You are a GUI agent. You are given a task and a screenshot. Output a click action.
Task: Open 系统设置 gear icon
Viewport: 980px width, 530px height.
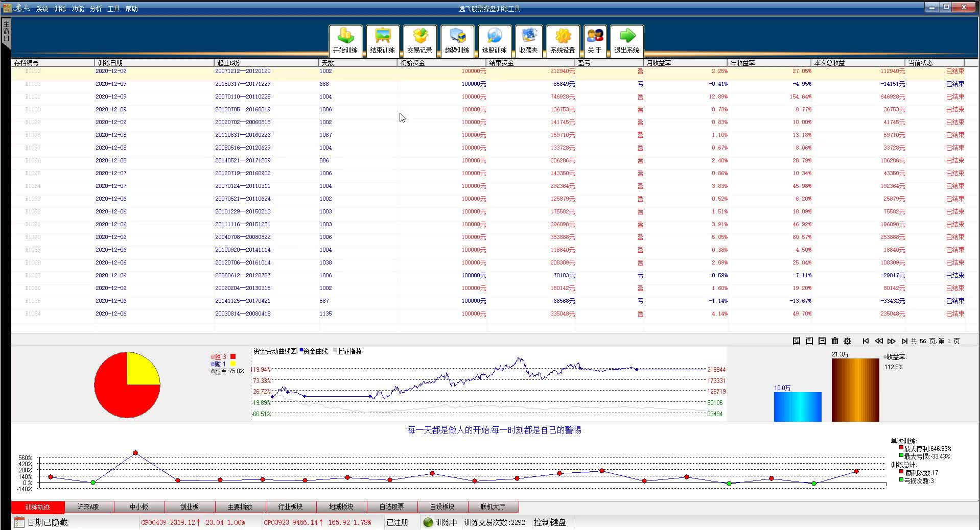(x=563, y=40)
